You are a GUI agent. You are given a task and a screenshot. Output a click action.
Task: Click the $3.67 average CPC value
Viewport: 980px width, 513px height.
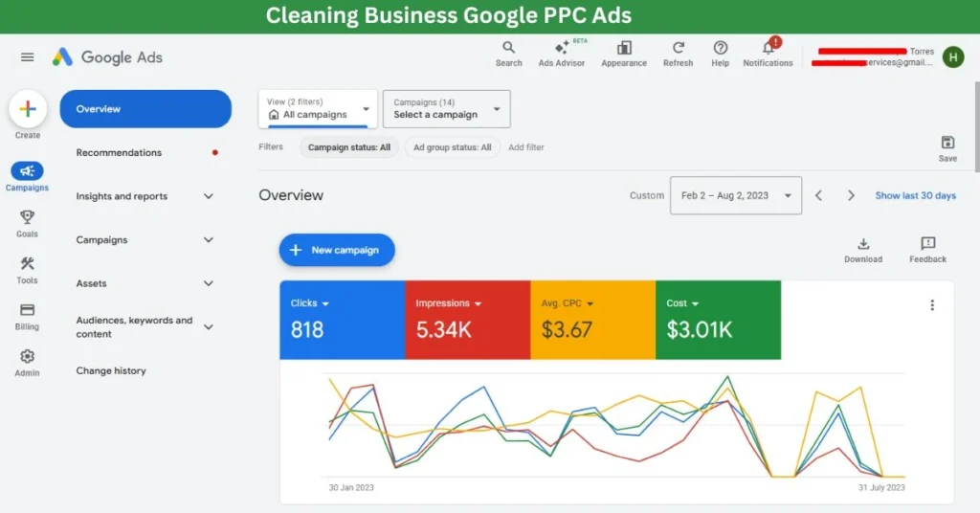[x=567, y=329]
